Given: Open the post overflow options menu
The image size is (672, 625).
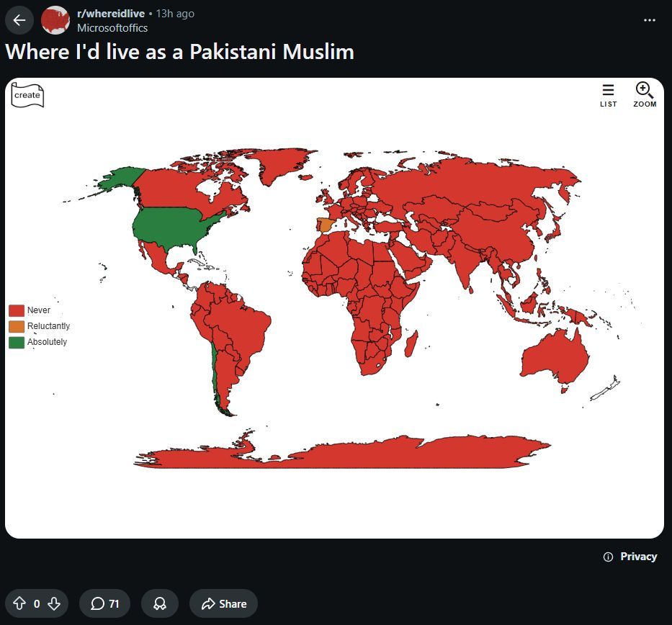Looking at the screenshot, I should point(649,20).
